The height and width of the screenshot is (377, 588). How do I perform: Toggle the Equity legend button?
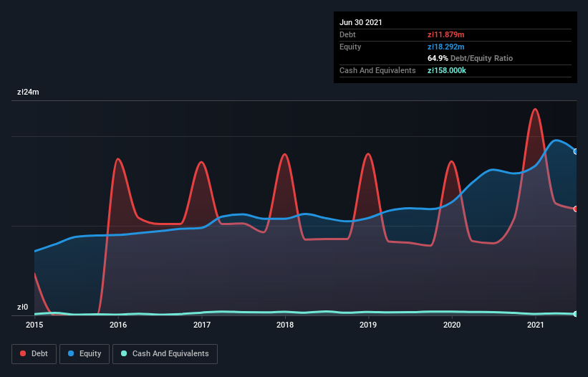click(85, 354)
